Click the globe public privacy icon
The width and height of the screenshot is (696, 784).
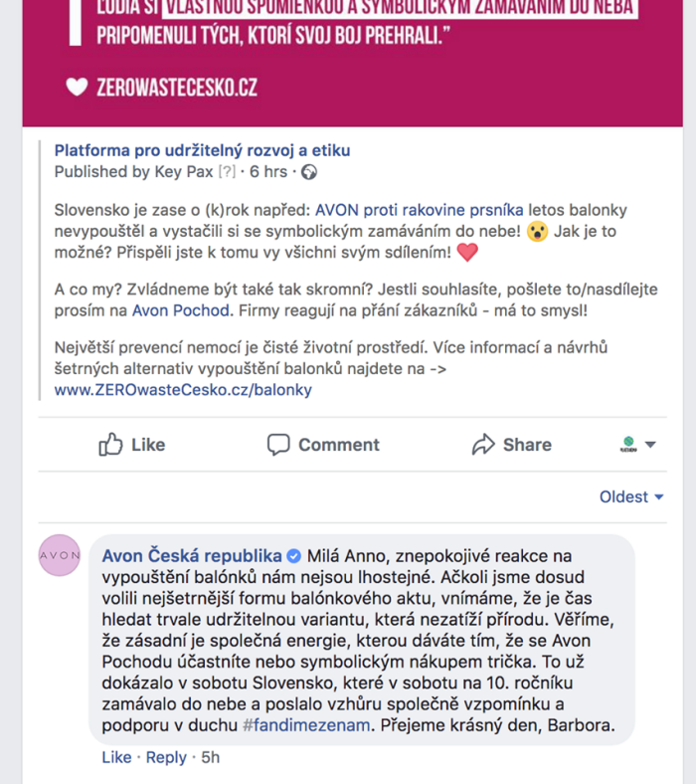click(309, 172)
